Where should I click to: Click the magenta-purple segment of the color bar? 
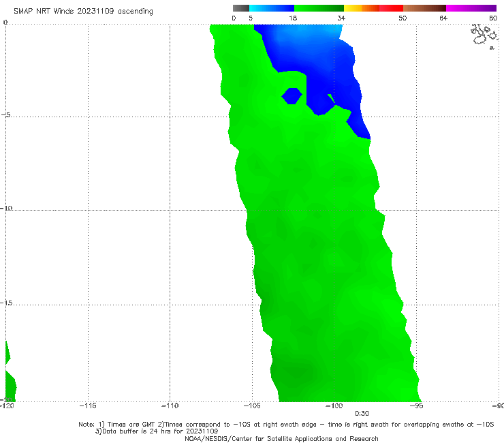[x=471, y=8]
